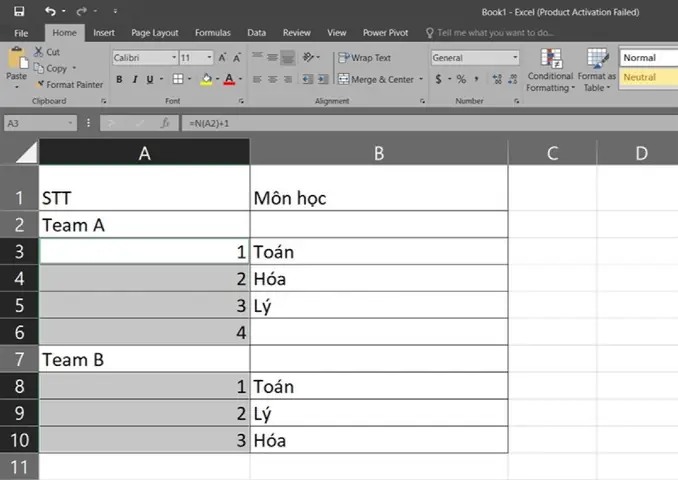Viewport: 678px width, 480px height.
Task: Select the Neutral cell style
Action: click(649, 77)
